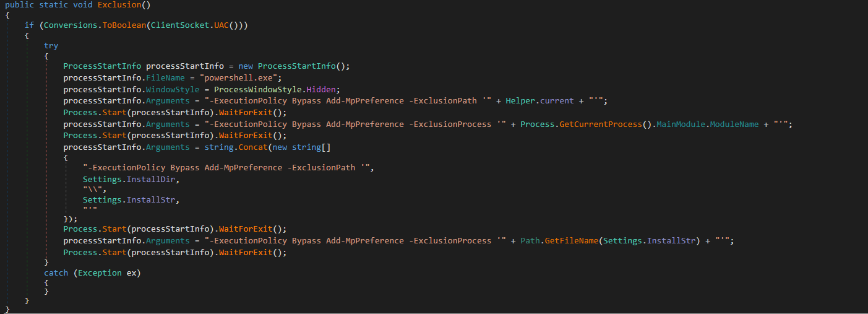This screenshot has width=868, height=314.
Task: Click the GetFileName method call
Action: point(572,241)
